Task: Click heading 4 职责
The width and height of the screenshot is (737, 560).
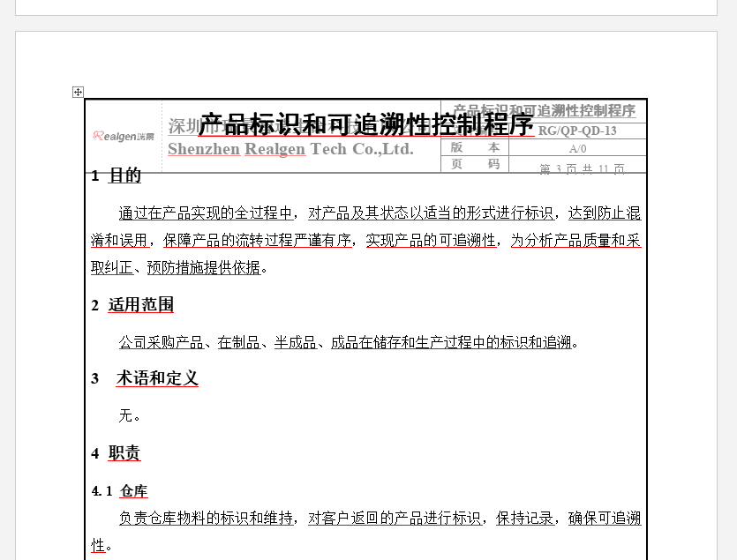Action: tap(117, 453)
